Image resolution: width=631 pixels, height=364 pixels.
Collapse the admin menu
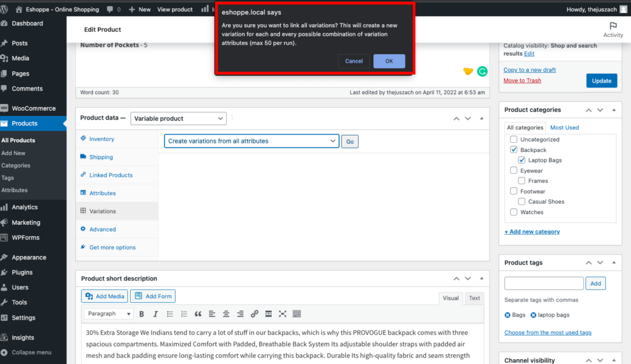tap(31, 352)
